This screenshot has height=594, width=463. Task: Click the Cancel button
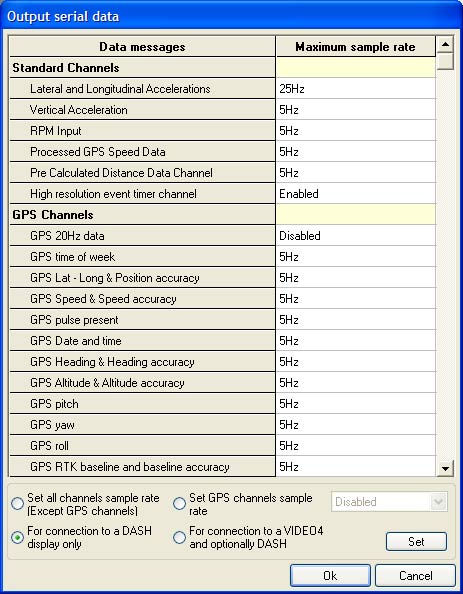[415, 575]
